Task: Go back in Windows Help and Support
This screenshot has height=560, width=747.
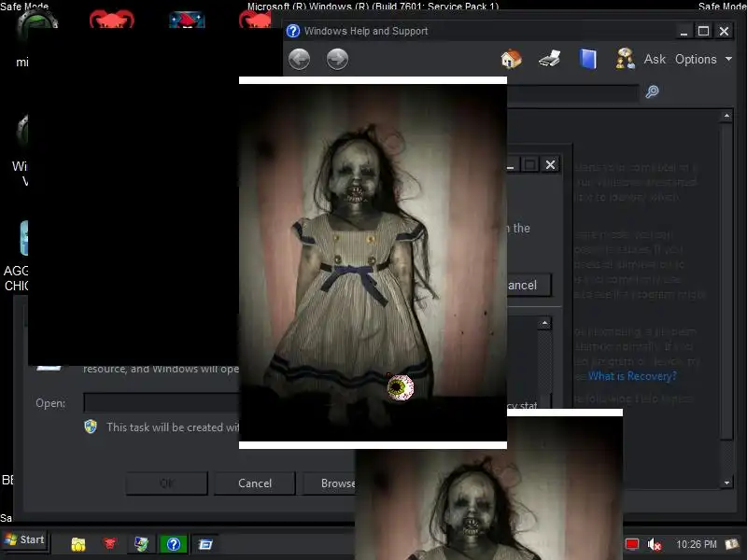Action: pyautogui.click(x=299, y=60)
